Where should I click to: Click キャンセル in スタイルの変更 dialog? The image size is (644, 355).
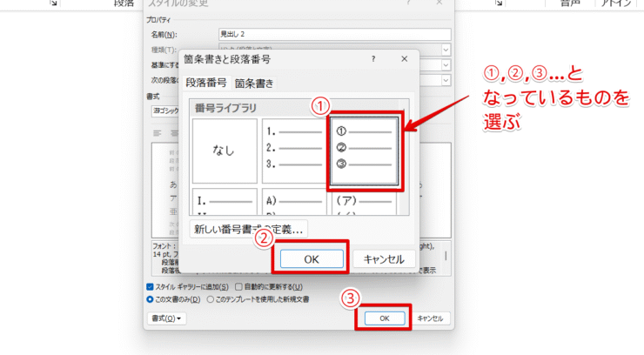pyautogui.click(x=430, y=318)
